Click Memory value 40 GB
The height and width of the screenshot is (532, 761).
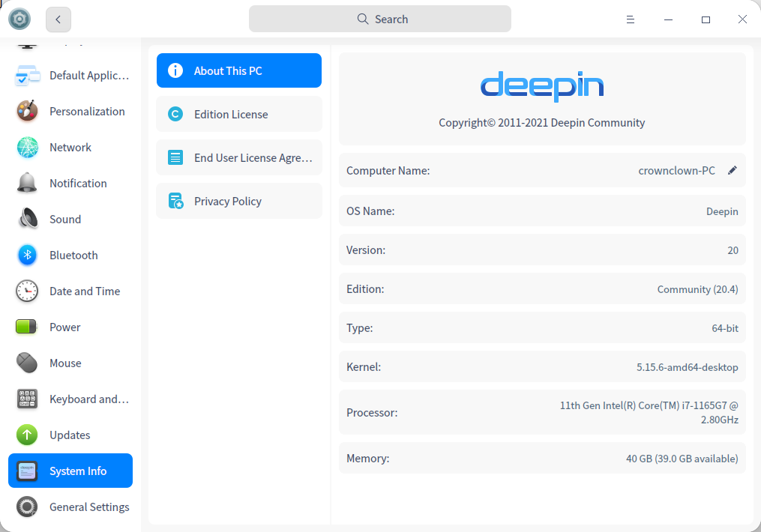coord(682,459)
